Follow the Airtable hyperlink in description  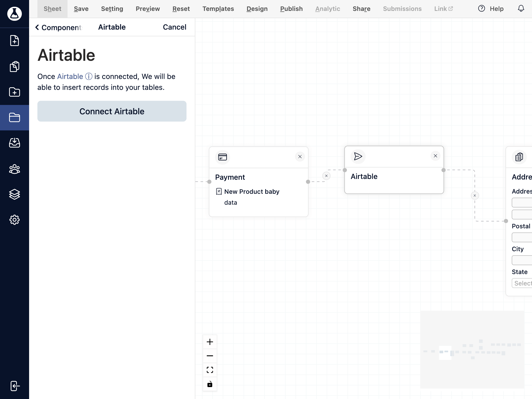tap(70, 76)
